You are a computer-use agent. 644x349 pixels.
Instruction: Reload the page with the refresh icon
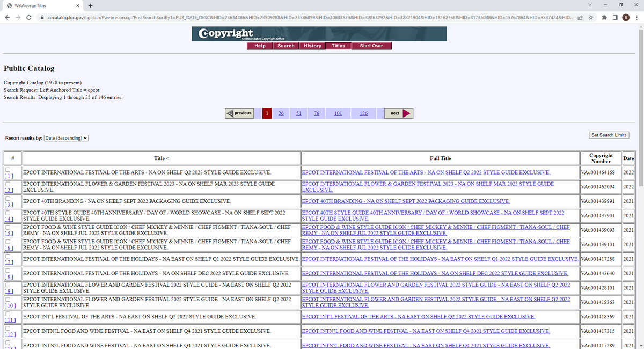pyautogui.click(x=29, y=18)
